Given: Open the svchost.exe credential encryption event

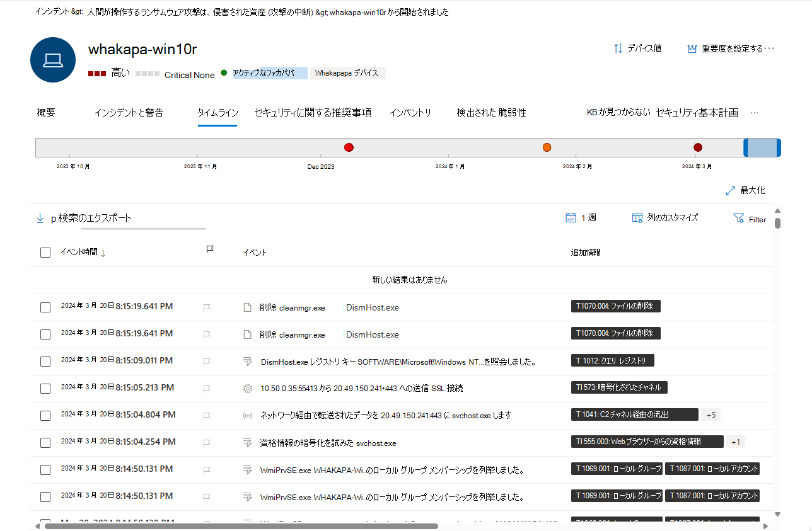Looking at the screenshot, I should click(328, 443).
